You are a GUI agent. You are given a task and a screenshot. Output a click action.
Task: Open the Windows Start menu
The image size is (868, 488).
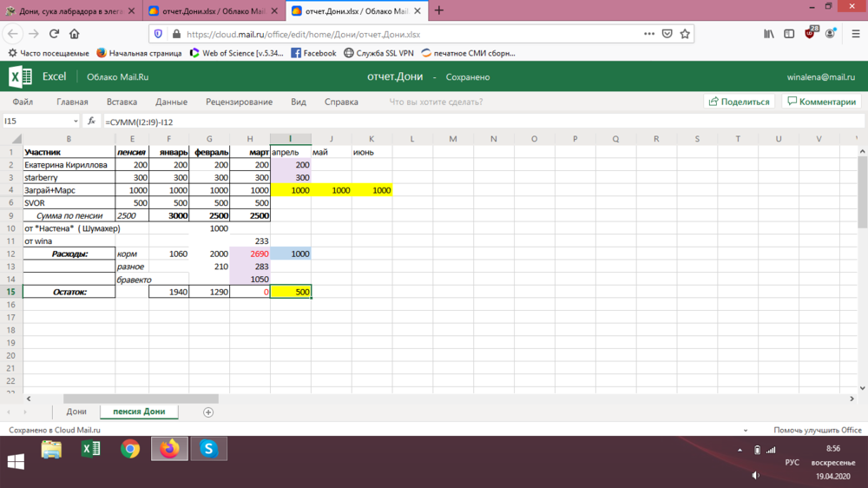coord(16,461)
